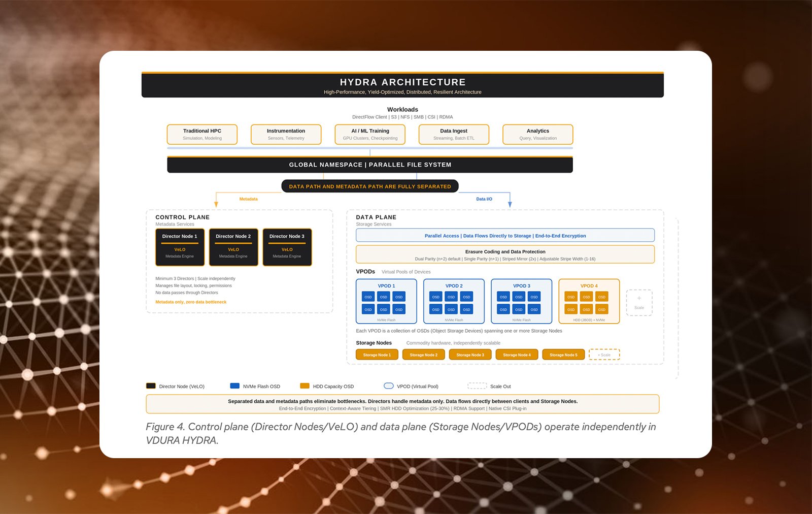Click the DirectFlow Client protocol list text
Viewport: 812px width, 514px height.
point(402,117)
